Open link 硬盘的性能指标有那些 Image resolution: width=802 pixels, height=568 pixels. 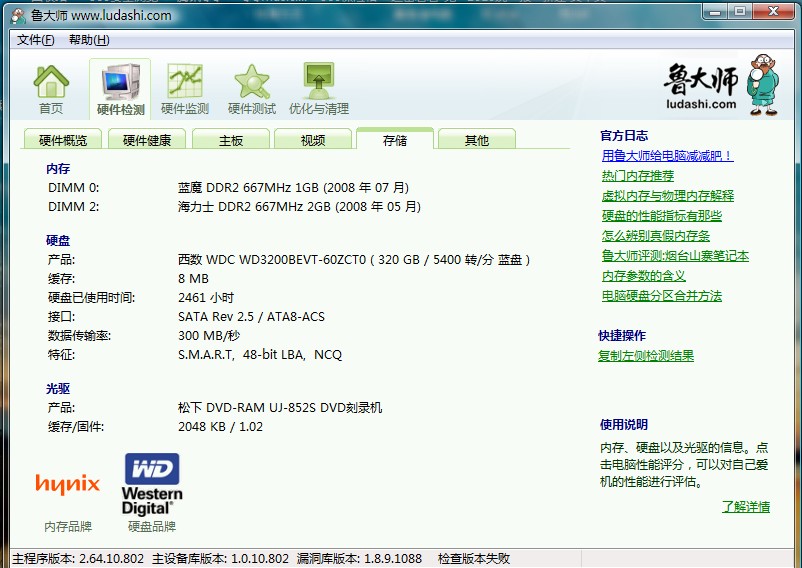662,215
